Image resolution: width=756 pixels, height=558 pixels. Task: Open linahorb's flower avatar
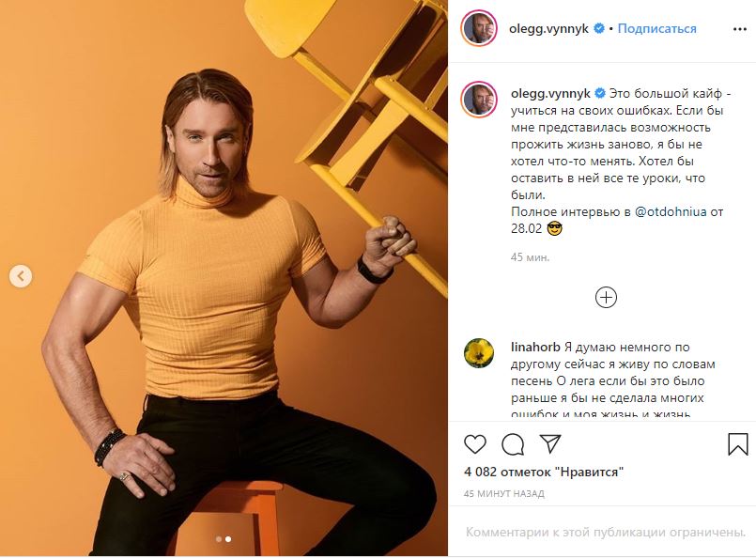coord(479,352)
